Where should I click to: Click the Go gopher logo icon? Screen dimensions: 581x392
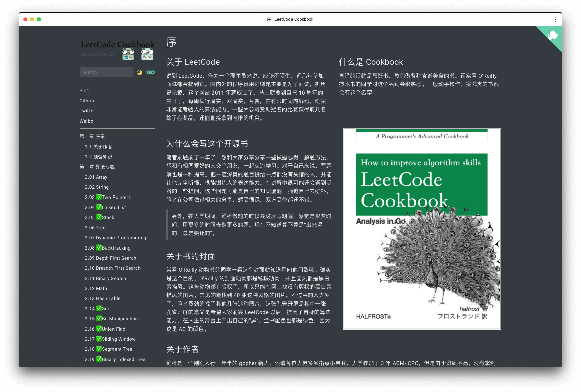point(150,72)
